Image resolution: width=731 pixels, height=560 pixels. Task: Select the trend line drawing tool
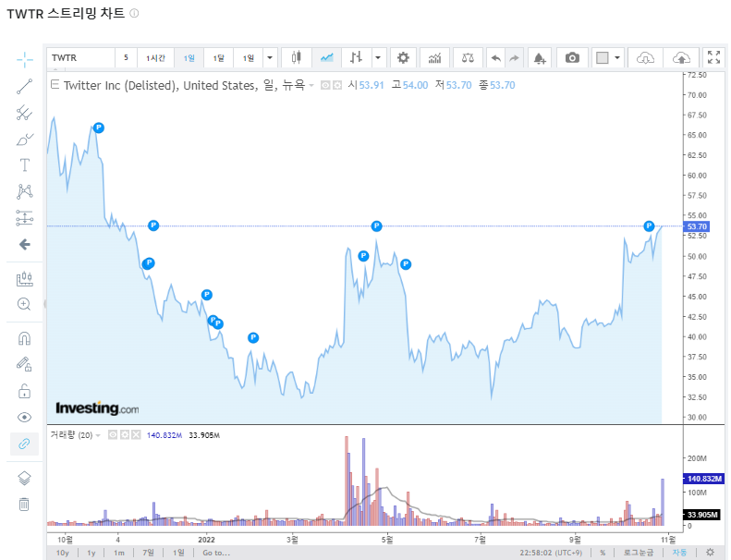pyautogui.click(x=25, y=86)
